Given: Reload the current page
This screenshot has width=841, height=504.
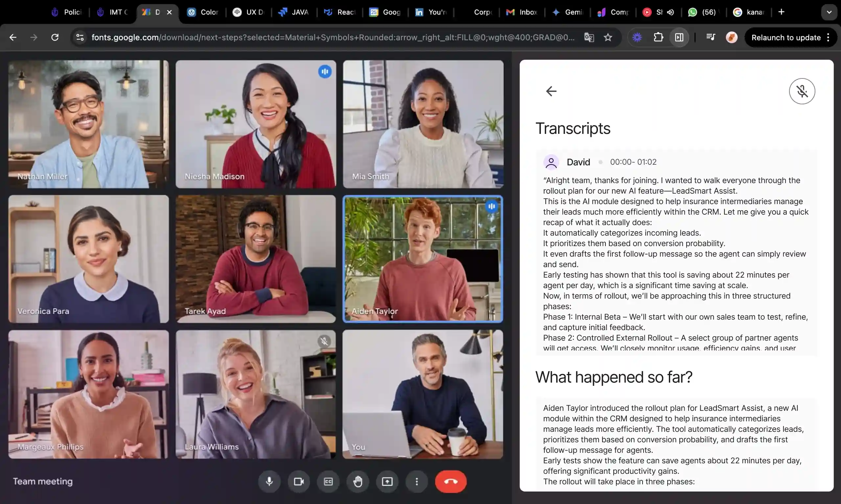Looking at the screenshot, I should pos(55,37).
